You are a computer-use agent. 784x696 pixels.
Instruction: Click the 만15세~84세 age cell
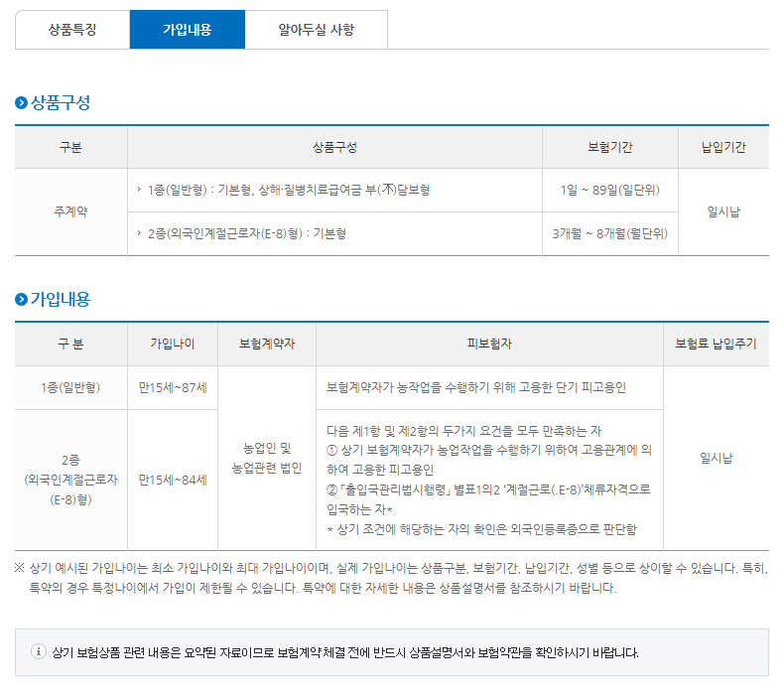[x=173, y=481]
